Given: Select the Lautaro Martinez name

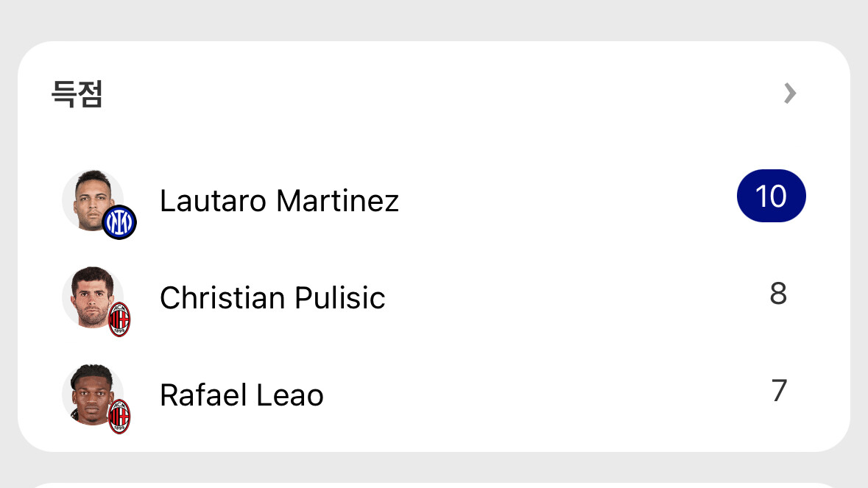Looking at the screenshot, I should (x=279, y=201).
